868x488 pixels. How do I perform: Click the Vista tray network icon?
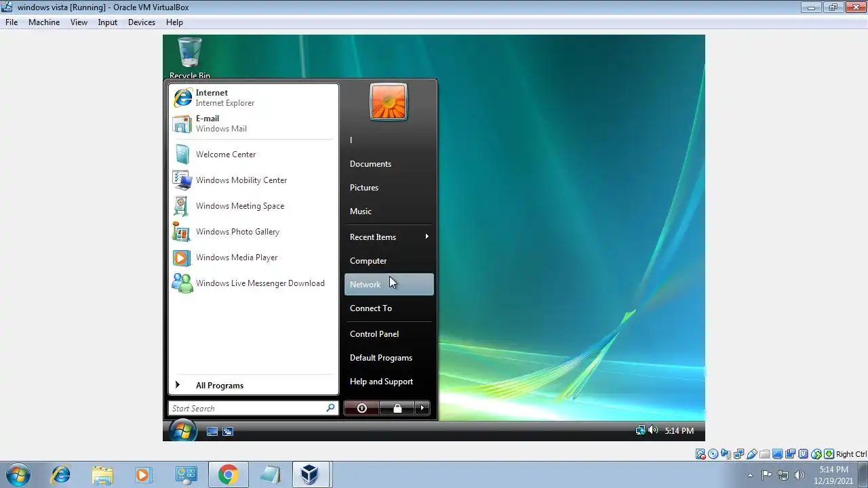pyautogui.click(x=640, y=430)
